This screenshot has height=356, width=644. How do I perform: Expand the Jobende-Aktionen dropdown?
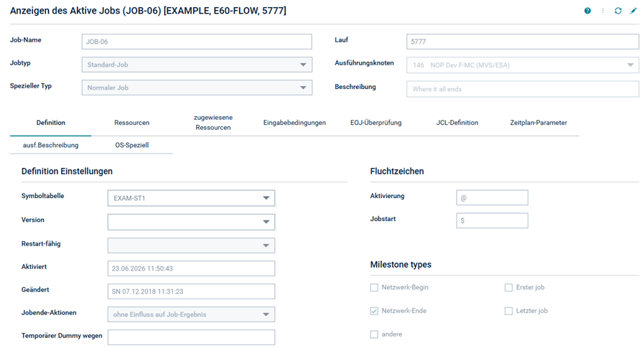point(191,314)
